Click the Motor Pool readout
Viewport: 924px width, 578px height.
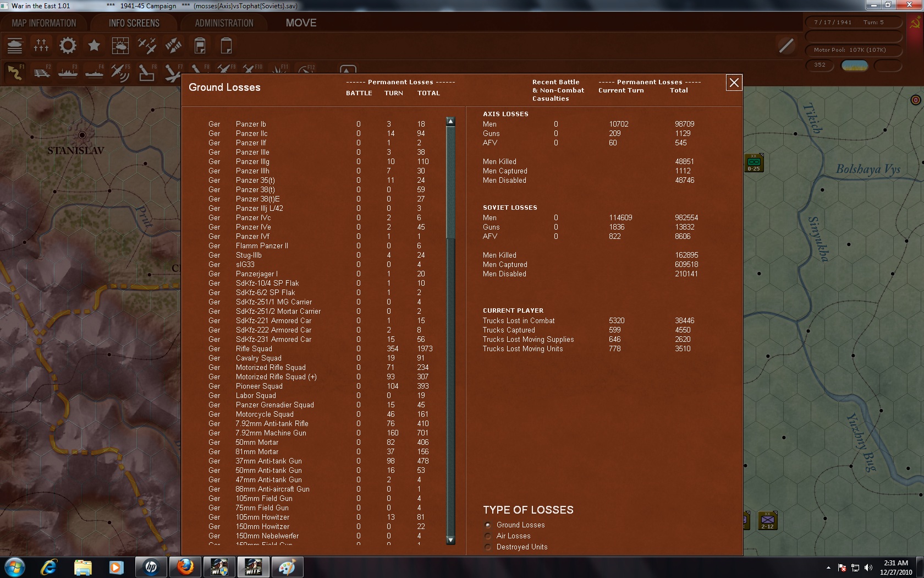click(x=854, y=50)
